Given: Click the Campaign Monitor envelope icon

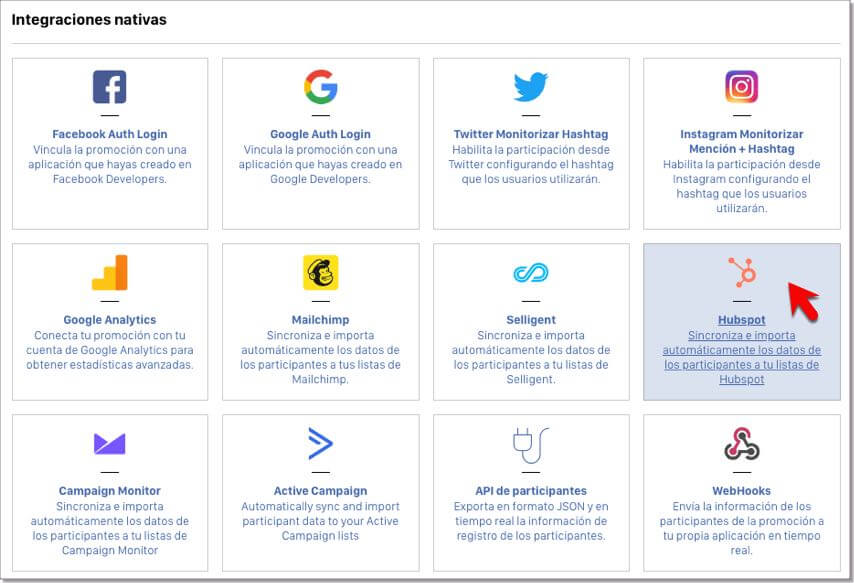Looking at the screenshot, I should [109, 444].
